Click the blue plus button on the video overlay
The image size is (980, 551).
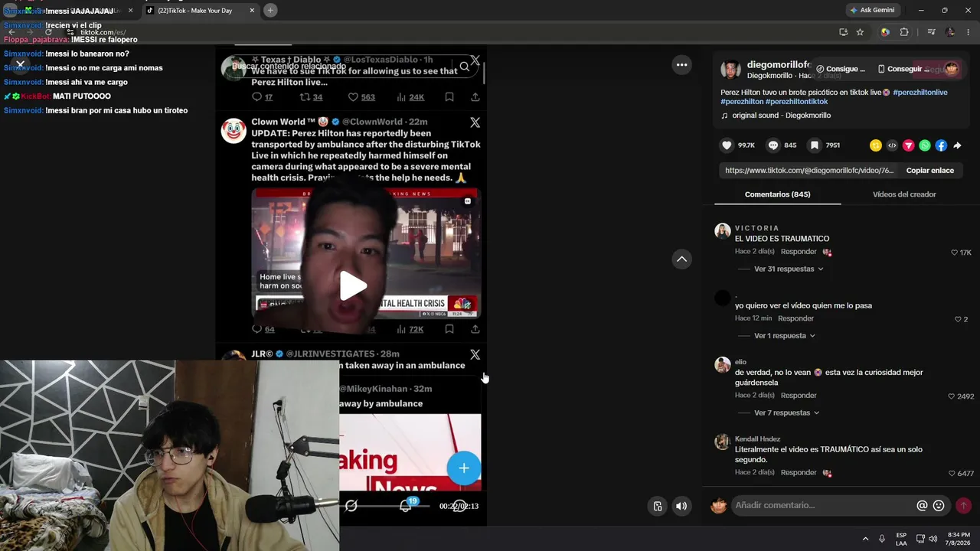coord(464,468)
